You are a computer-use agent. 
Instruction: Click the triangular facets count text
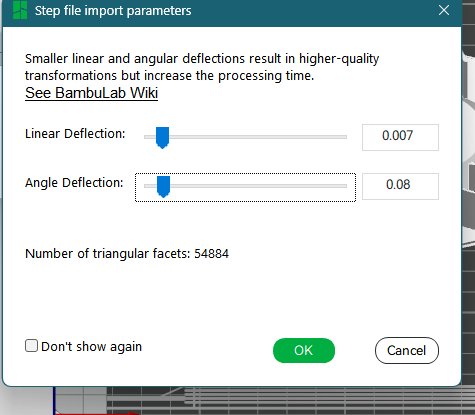[127, 254]
